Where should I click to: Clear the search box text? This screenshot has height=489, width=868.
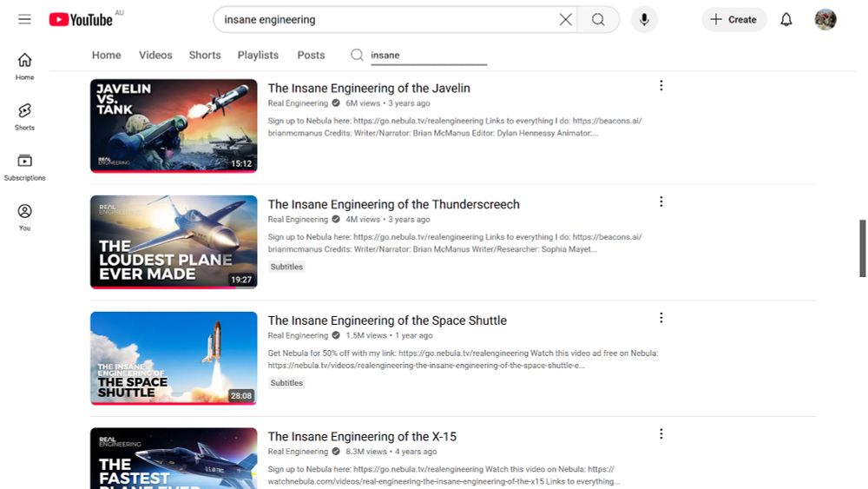click(565, 20)
